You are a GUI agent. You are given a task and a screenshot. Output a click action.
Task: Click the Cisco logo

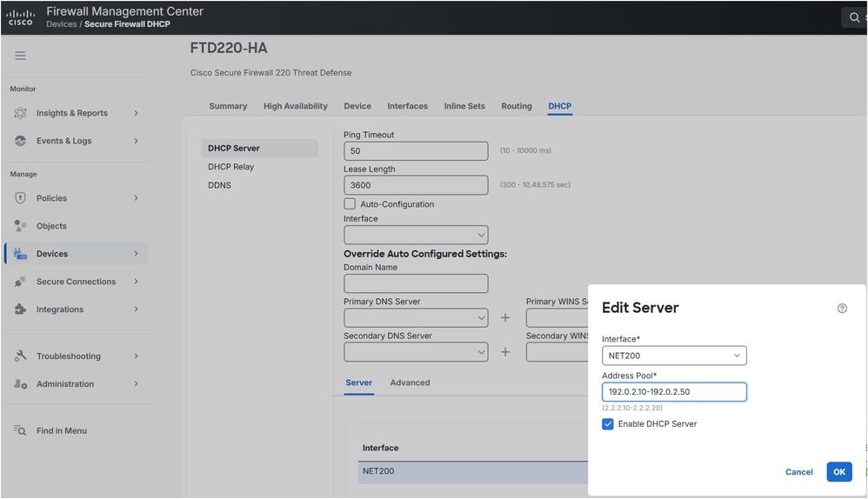point(21,17)
